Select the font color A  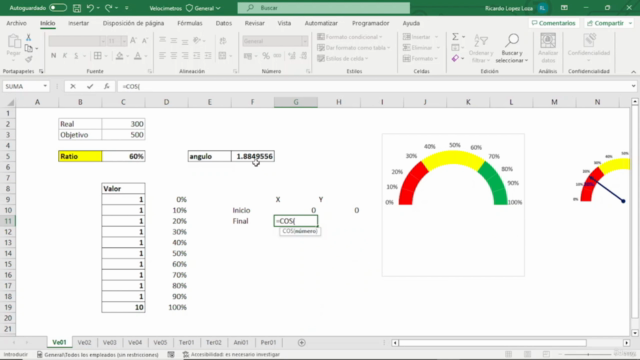coord(138,56)
